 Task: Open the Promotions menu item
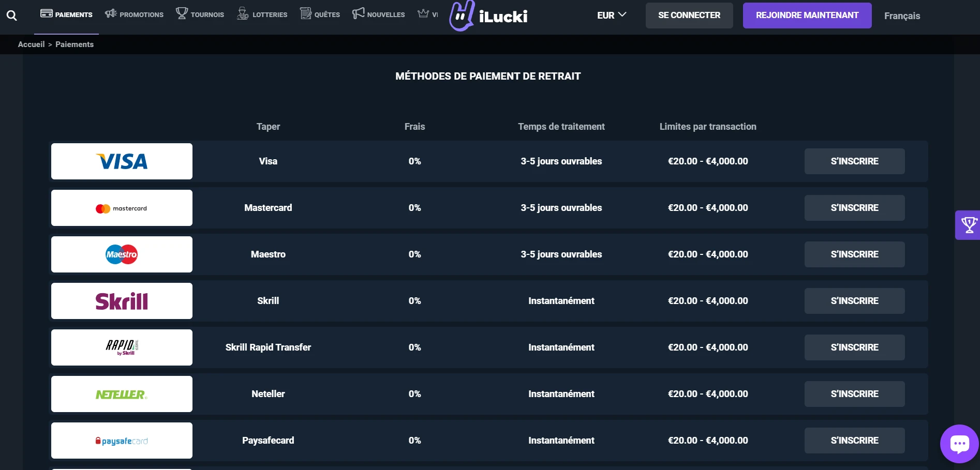(x=134, y=14)
